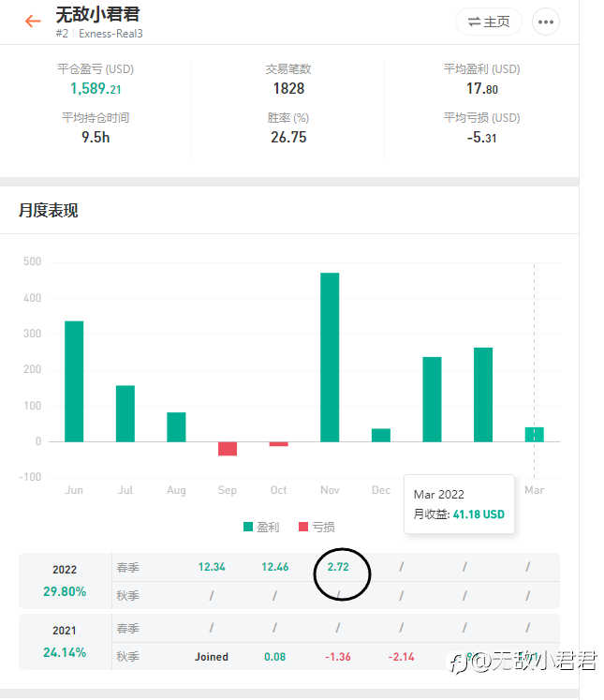Toggle the green 盈利 legend item

(261, 528)
